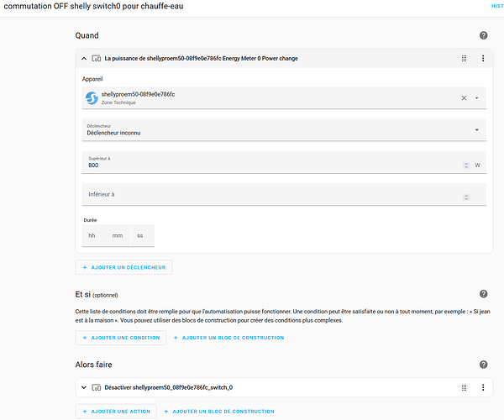Click the hh duration field
504x420 pixels.
(x=92, y=236)
